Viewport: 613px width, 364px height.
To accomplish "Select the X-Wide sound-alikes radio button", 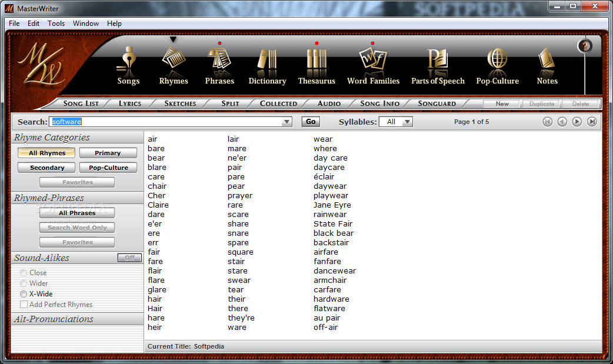I will click(x=24, y=294).
